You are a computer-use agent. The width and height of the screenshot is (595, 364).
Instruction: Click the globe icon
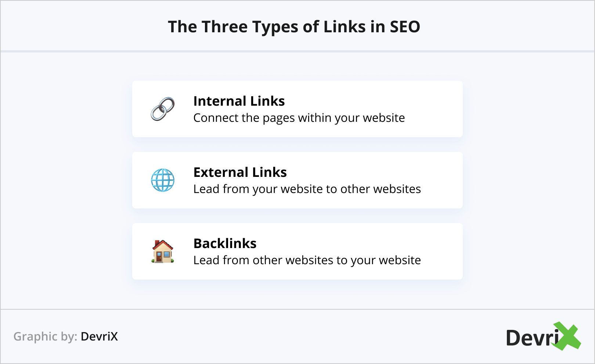(x=163, y=180)
